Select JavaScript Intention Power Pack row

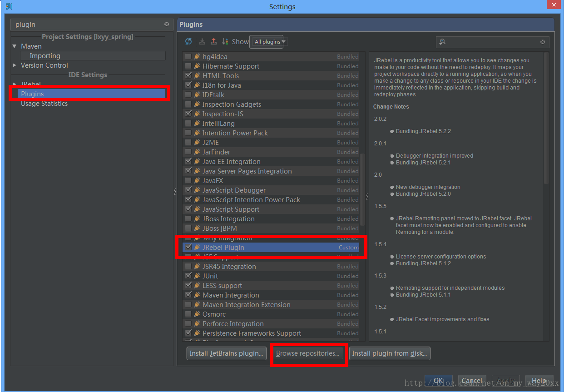click(x=271, y=200)
